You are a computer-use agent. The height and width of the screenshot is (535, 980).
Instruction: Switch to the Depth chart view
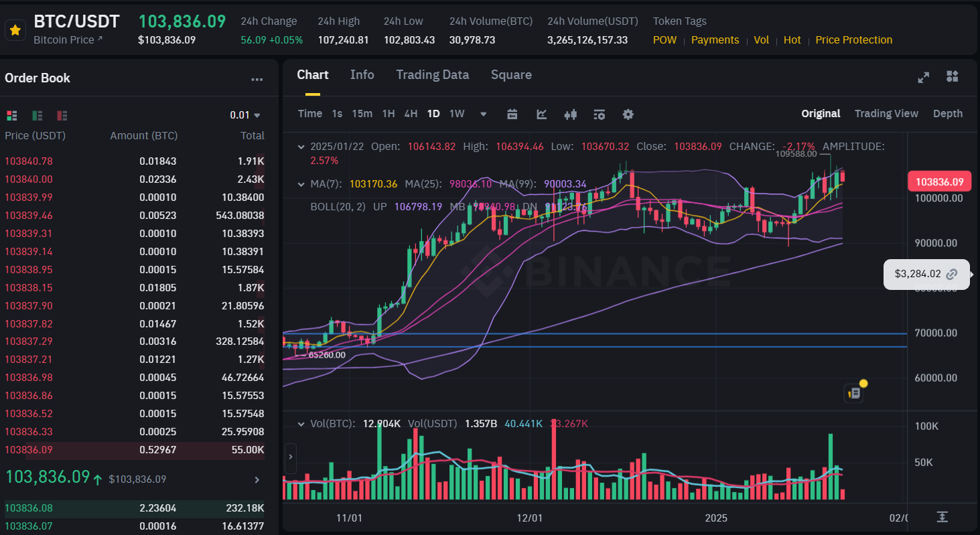pos(948,114)
